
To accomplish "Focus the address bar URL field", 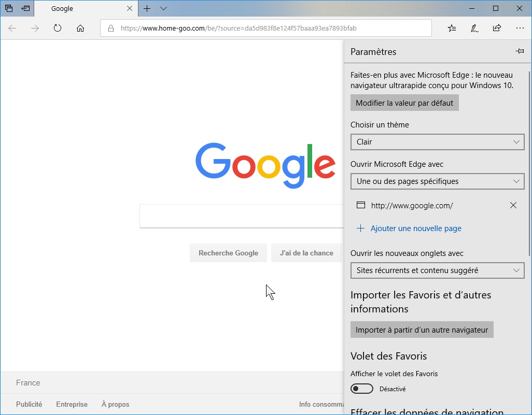I will click(x=266, y=28).
